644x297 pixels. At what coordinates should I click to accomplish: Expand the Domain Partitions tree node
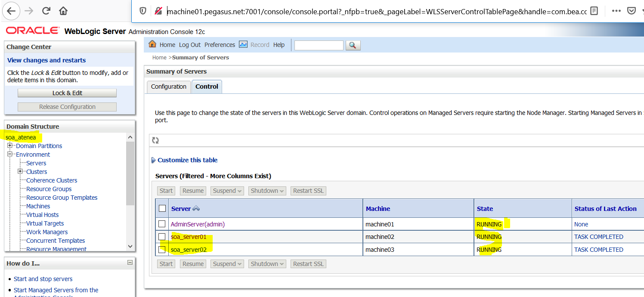coord(10,145)
